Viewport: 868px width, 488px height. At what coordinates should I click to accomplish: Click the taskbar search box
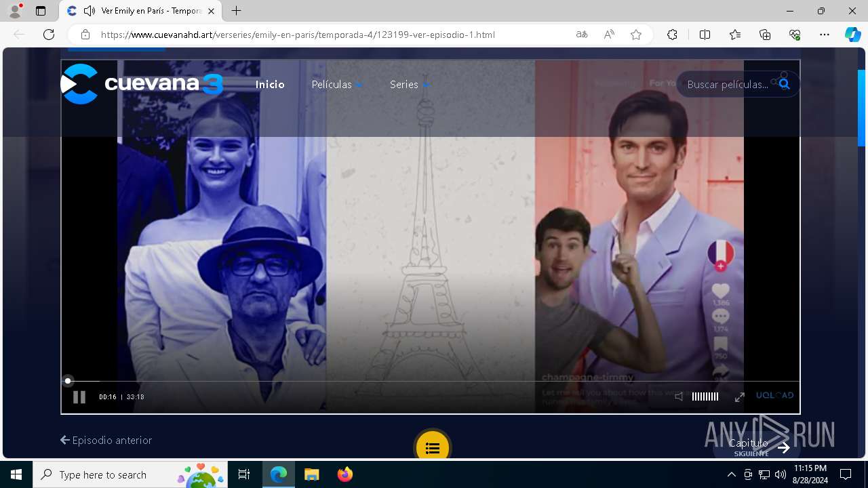pos(131,474)
